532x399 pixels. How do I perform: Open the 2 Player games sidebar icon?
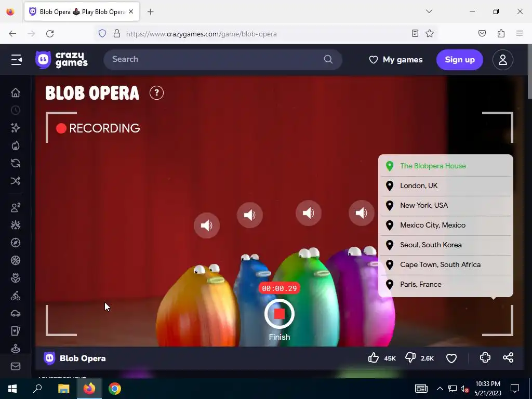coord(15,207)
